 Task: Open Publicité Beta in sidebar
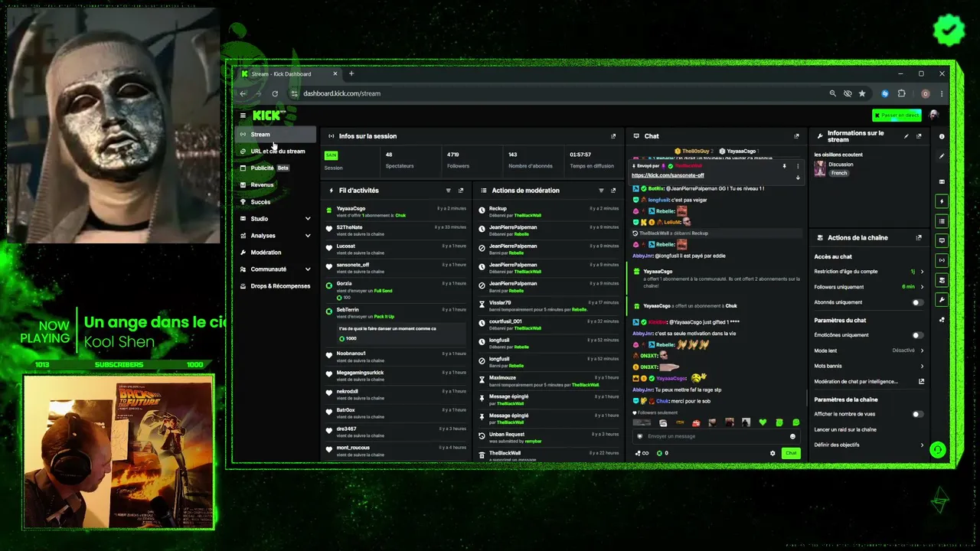276,168
